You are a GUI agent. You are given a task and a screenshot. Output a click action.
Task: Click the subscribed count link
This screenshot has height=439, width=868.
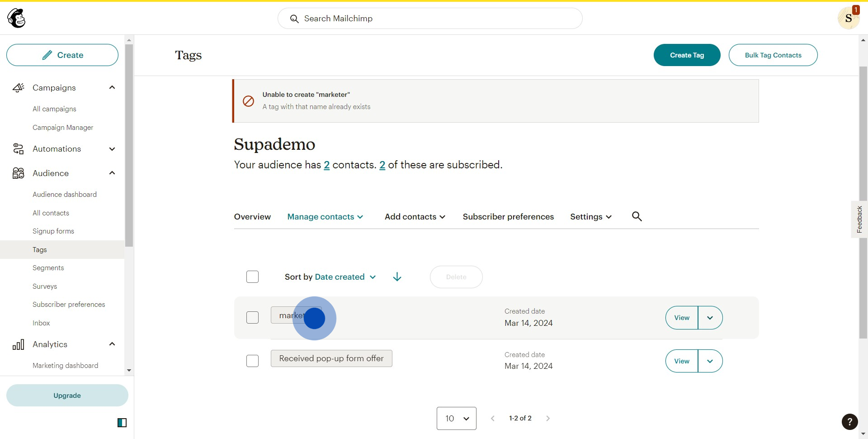[382, 165]
